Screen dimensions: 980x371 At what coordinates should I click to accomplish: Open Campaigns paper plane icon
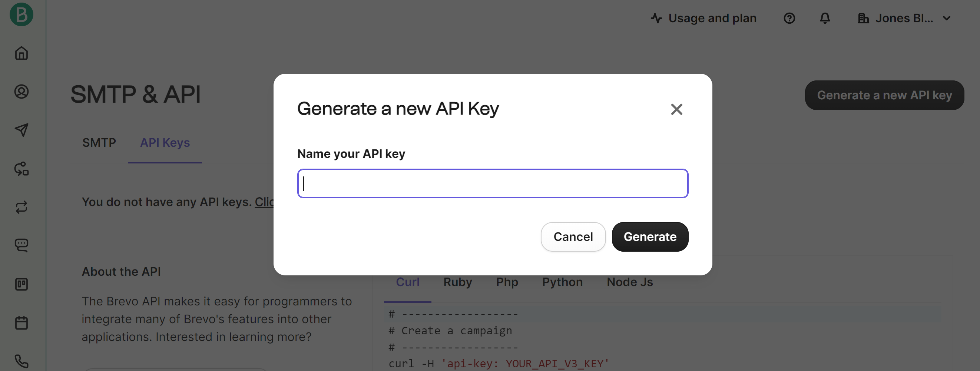tap(21, 130)
